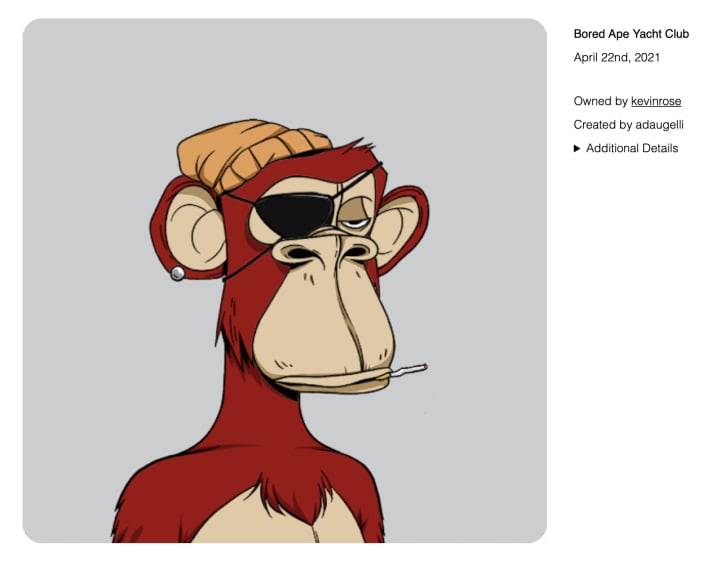The width and height of the screenshot is (720, 565).
Task: Click the ape's uncovered sleepy eye
Action: pyautogui.click(x=355, y=224)
